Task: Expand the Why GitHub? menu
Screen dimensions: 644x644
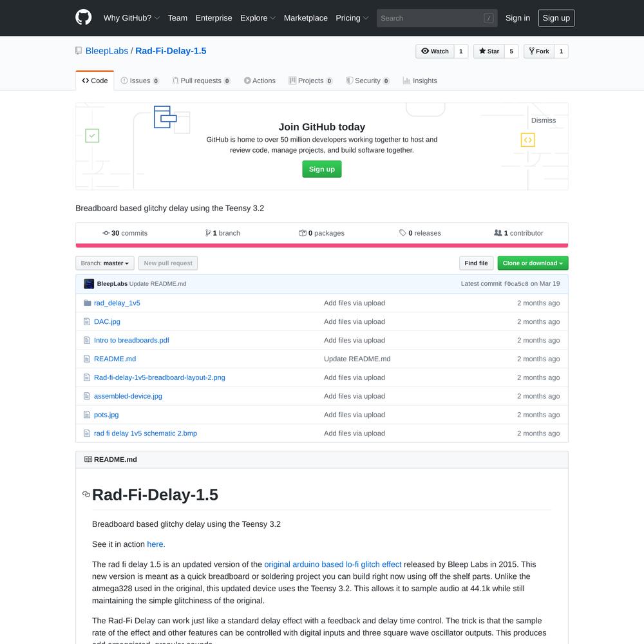Action: coord(131,18)
